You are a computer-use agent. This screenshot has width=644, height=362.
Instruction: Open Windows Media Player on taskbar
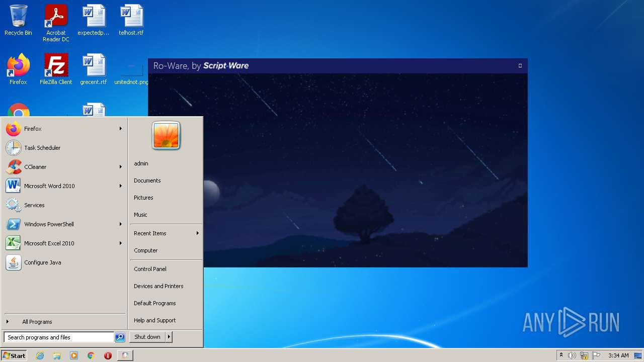(74, 355)
